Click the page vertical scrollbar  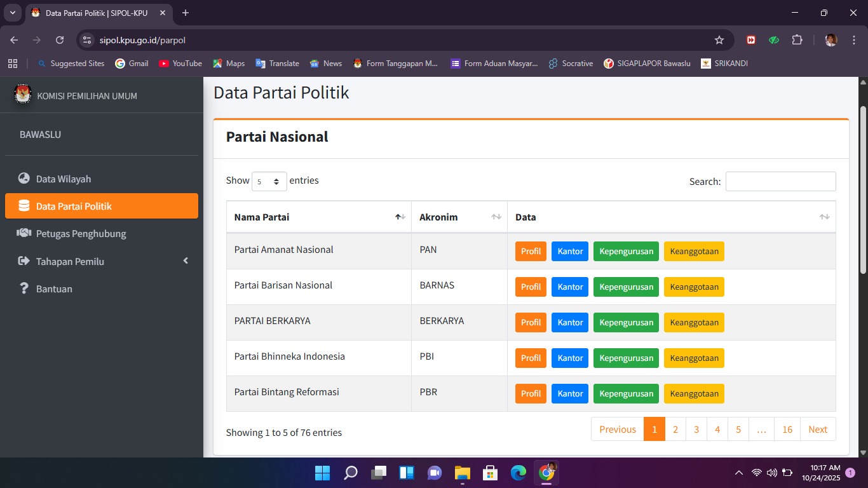click(863, 191)
